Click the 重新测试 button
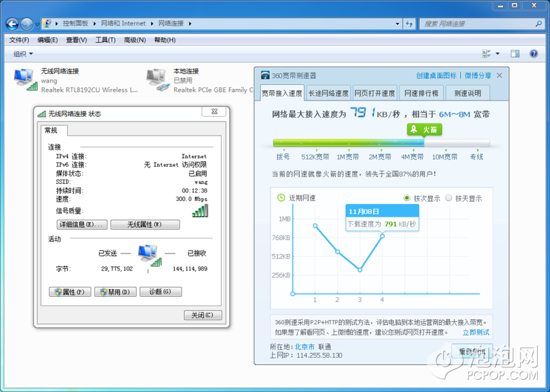This screenshot has width=550, height=392. [x=472, y=351]
